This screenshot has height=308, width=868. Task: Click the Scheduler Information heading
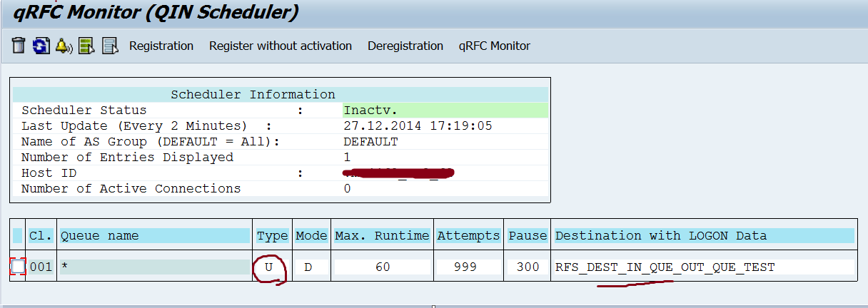253,94
